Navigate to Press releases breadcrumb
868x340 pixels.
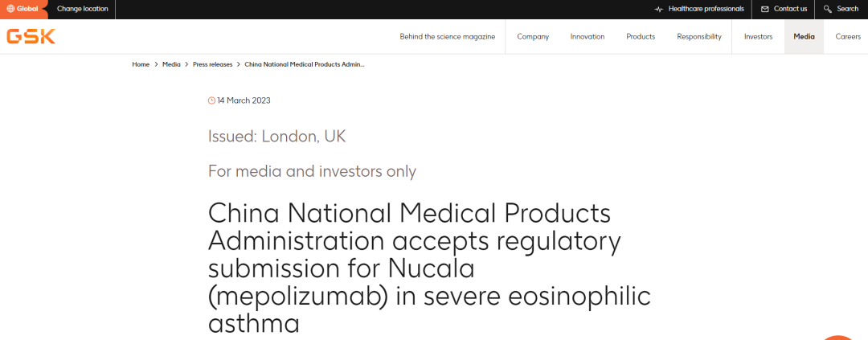(x=213, y=63)
